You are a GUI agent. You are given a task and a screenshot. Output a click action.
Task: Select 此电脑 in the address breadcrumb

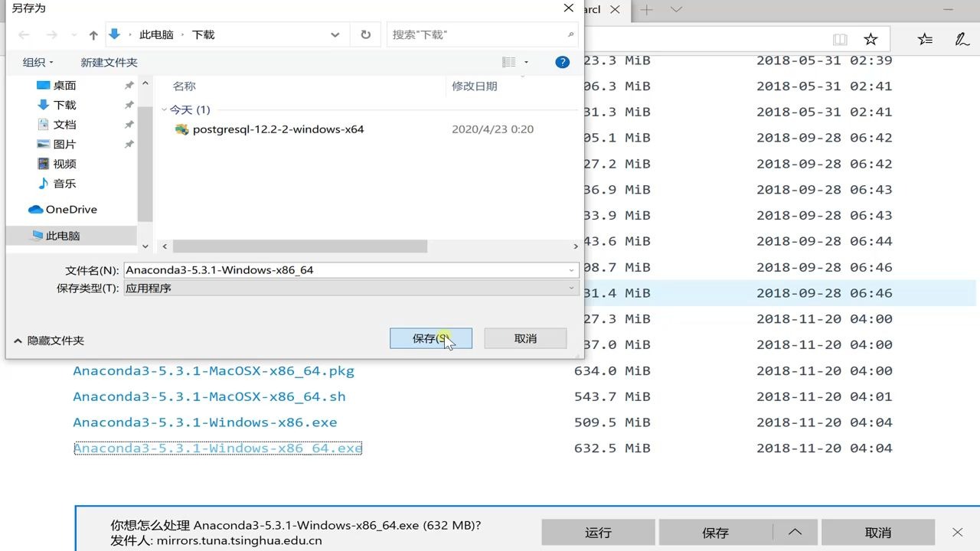pyautogui.click(x=156, y=35)
